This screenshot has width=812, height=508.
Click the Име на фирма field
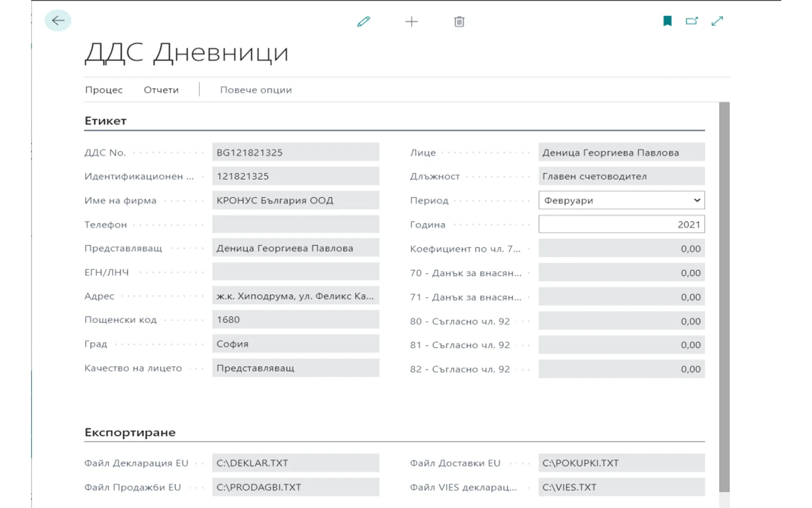point(295,200)
